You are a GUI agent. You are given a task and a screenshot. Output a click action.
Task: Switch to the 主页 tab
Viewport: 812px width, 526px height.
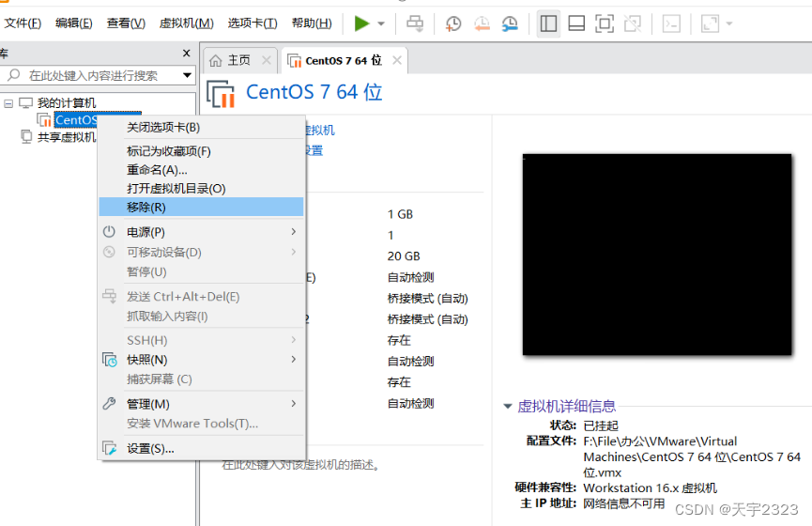[238, 61]
